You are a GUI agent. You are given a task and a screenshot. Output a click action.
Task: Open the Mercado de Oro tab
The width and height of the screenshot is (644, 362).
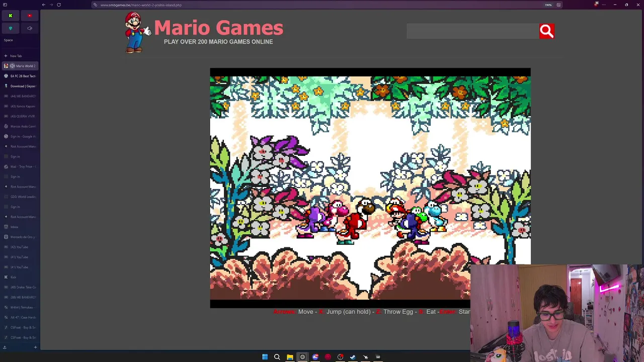tap(20, 237)
